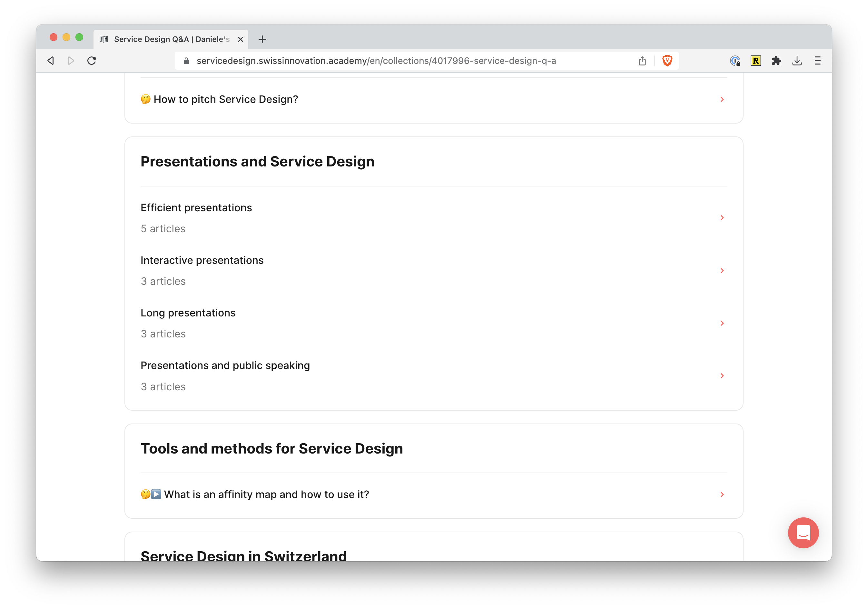This screenshot has width=868, height=609.
Task: Expand the Interactive presentations chevron
Action: tap(722, 270)
